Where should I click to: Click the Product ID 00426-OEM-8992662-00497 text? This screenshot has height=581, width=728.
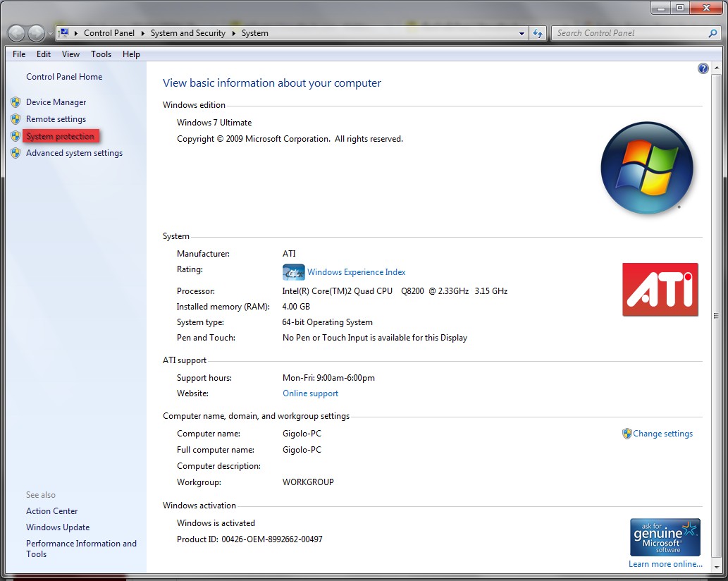[249, 539]
